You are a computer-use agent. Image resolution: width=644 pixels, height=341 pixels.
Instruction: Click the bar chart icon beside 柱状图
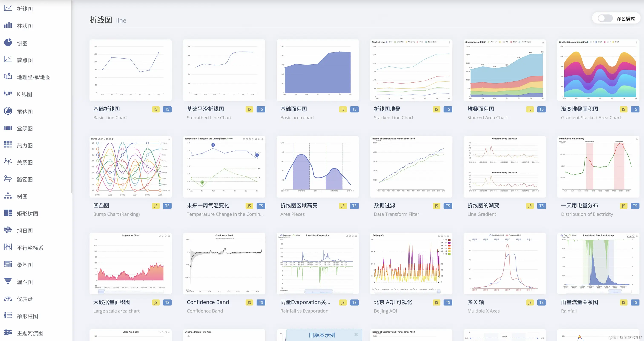(x=8, y=25)
